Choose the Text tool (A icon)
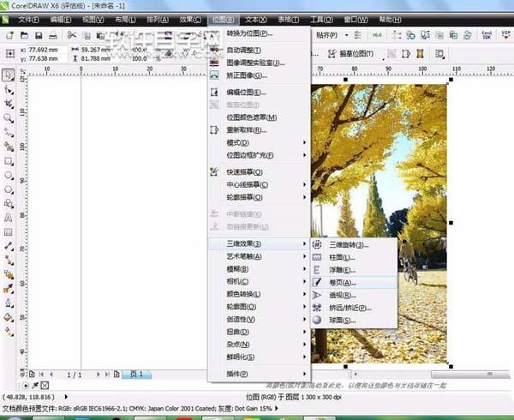 coord(8,218)
